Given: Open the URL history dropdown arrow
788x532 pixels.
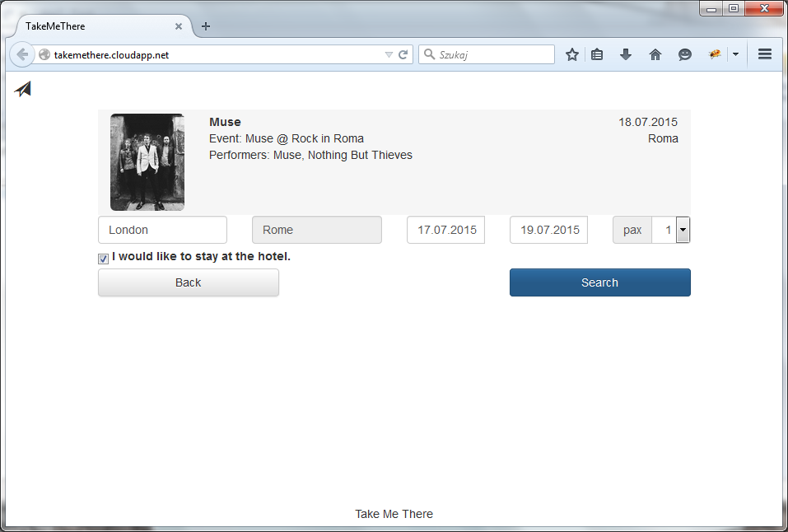Looking at the screenshot, I should coord(389,54).
